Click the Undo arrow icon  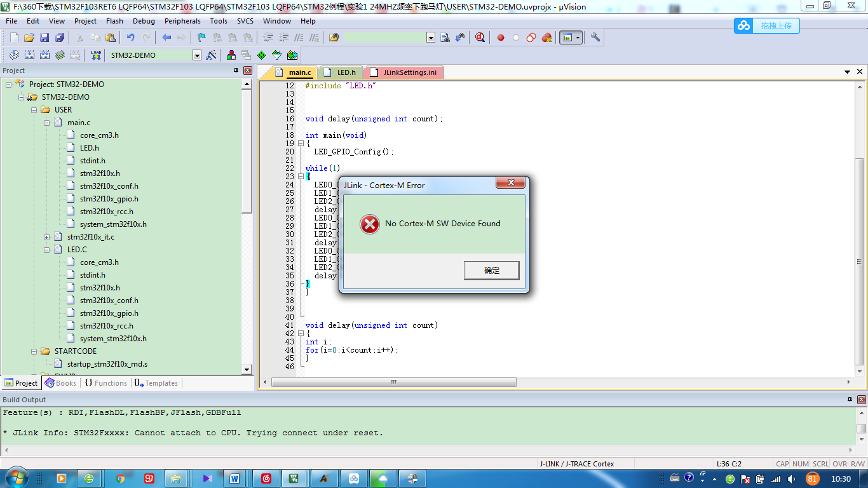pos(131,37)
